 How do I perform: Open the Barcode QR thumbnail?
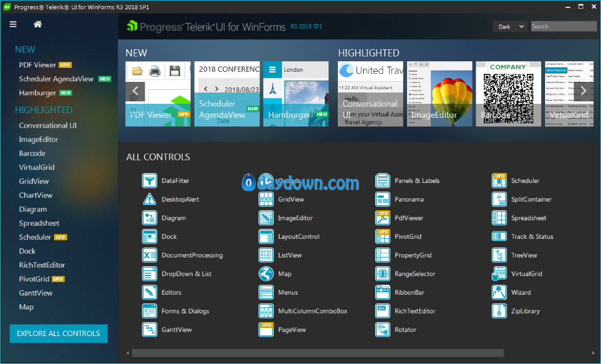(x=508, y=94)
